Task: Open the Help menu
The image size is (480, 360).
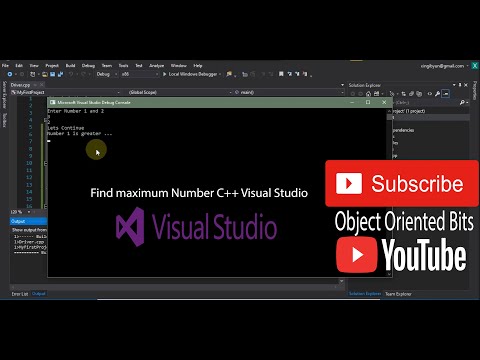Action: coord(198,66)
